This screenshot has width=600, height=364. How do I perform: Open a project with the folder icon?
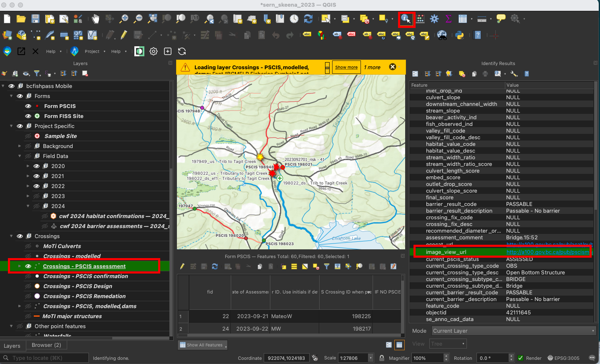tap(21, 19)
